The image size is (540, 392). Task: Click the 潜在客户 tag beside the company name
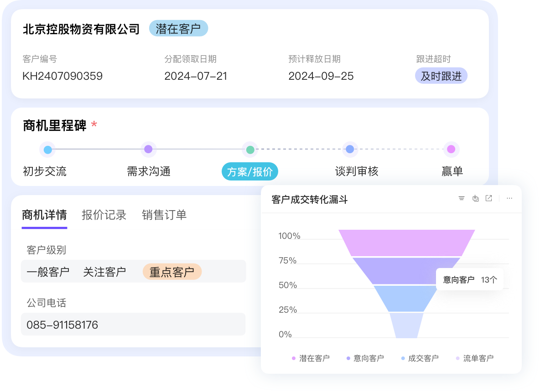(x=178, y=28)
